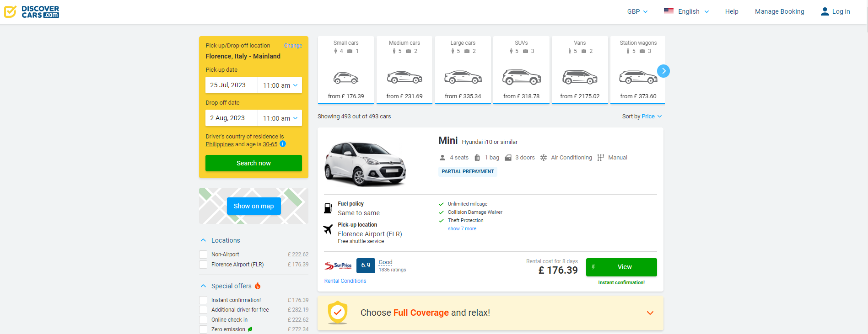Click the Vans vehicle icon

580,78
